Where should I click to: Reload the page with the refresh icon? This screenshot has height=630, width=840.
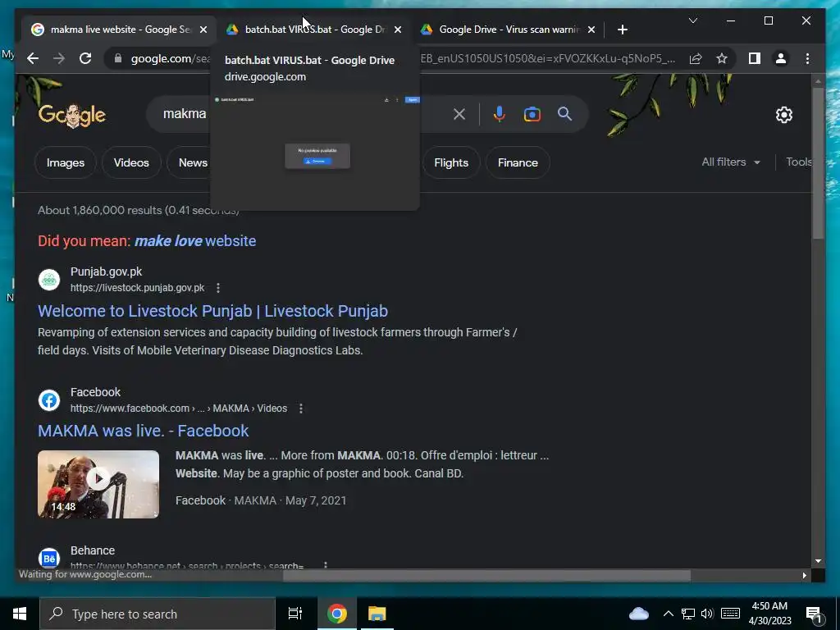point(85,58)
